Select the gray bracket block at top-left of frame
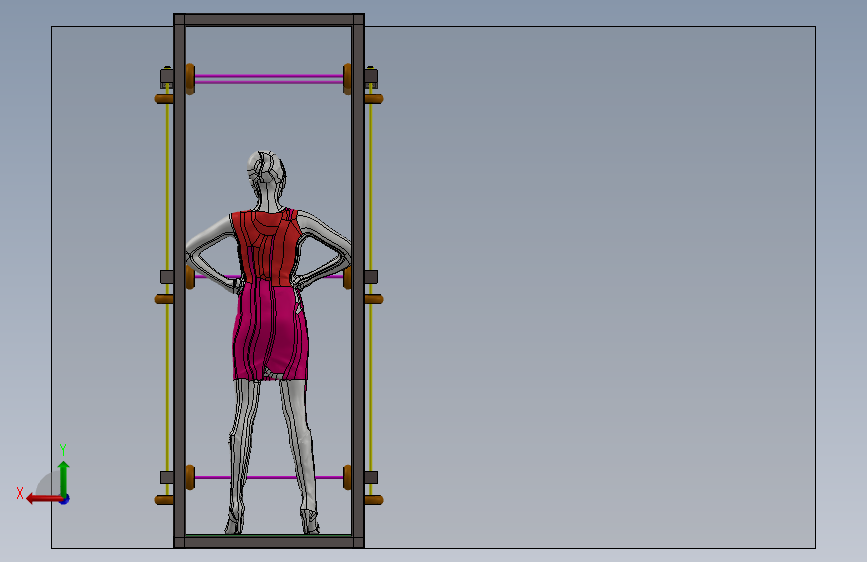The image size is (867, 562). point(167,77)
